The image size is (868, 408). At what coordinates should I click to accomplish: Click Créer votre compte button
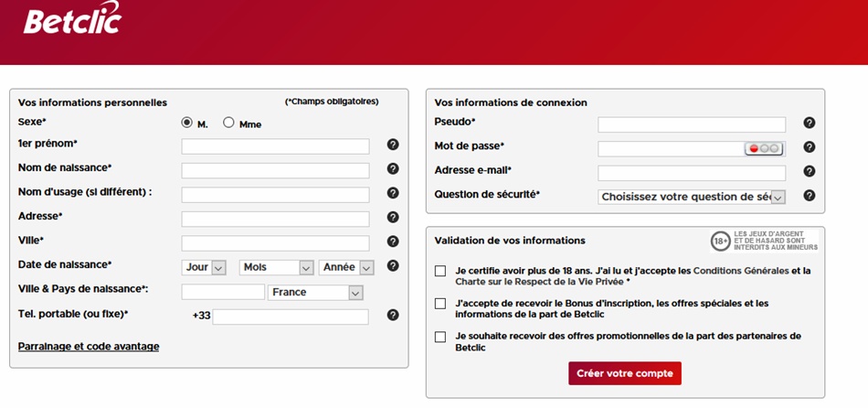coord(625,373)
